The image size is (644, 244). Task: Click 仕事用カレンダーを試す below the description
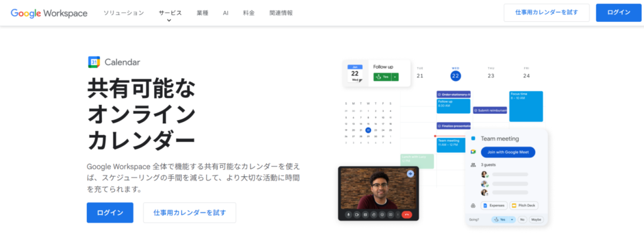(x=190, y=213)
